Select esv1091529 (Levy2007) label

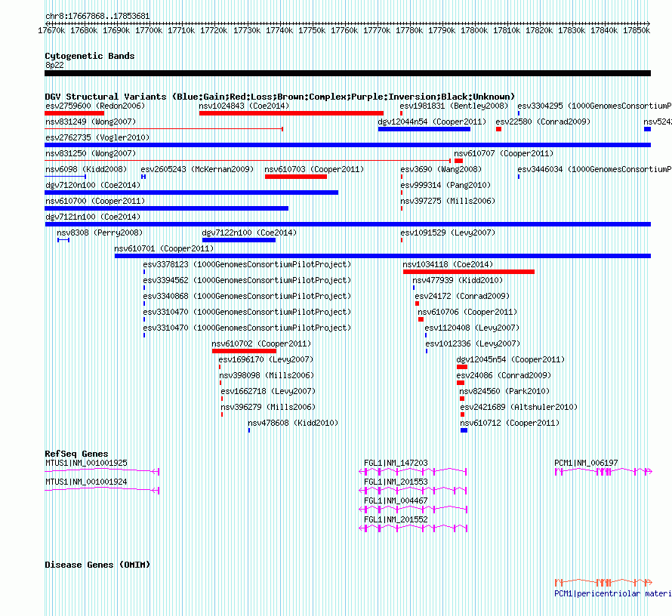click(448, 233)
